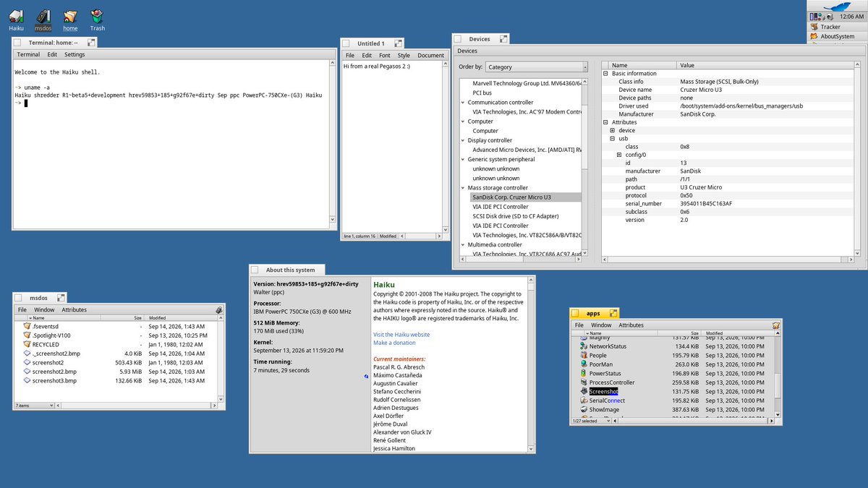
Task: Collapse the Generic system peripheral category
Action: tap(462, 159)
